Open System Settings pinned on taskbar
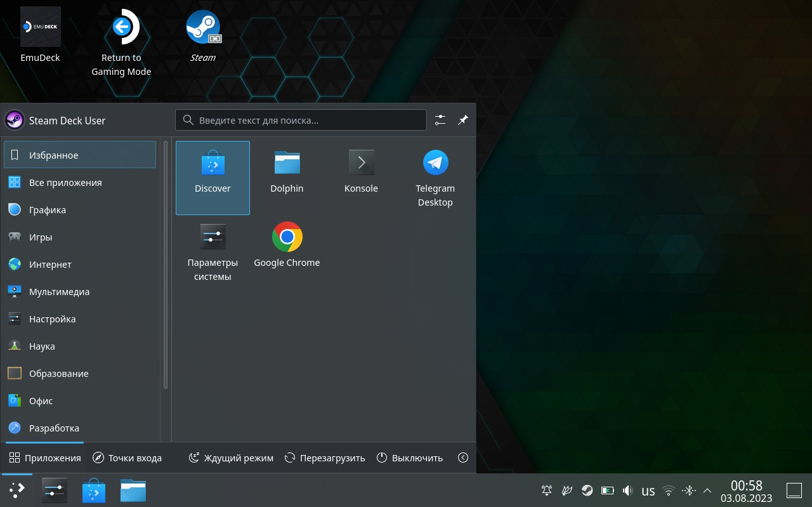Screen dimensions: 812x507 coord(55,491)
